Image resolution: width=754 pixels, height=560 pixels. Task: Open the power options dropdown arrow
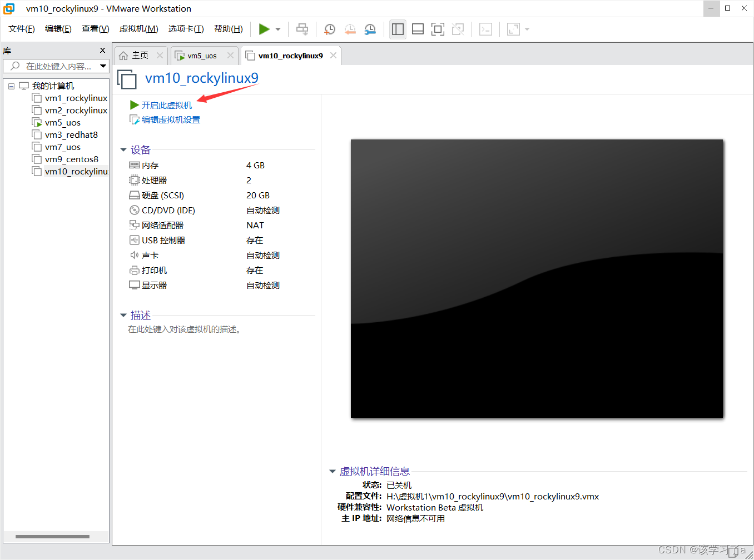coord(278,29)
